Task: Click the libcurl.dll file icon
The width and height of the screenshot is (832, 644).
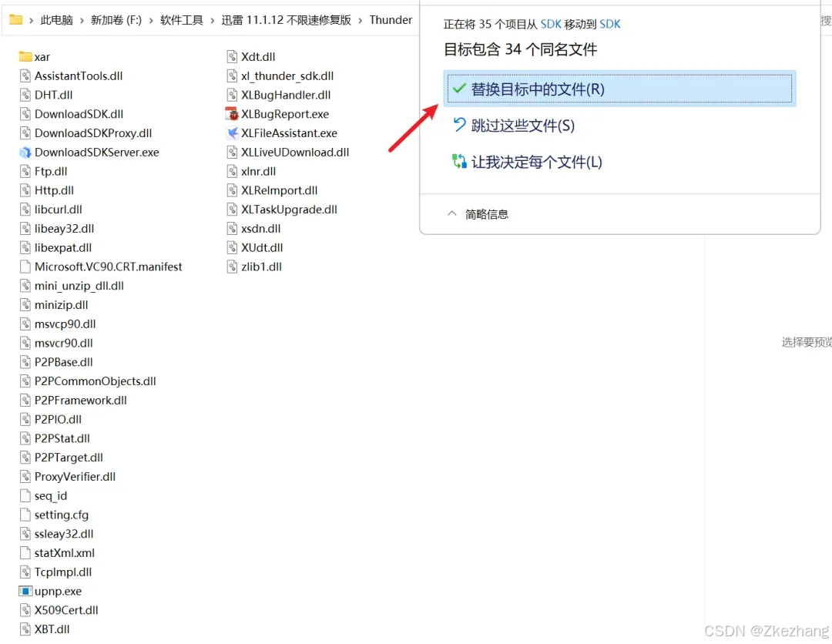Action: click(25, 210)
